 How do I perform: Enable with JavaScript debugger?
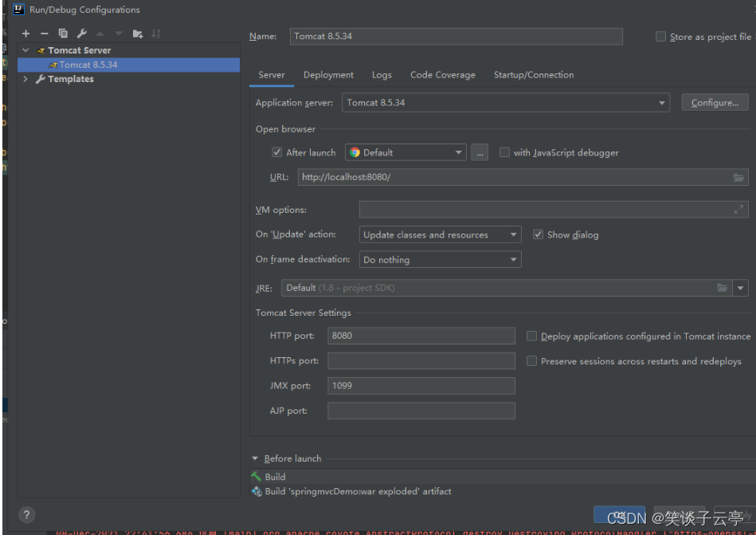[x=504, y=152]
